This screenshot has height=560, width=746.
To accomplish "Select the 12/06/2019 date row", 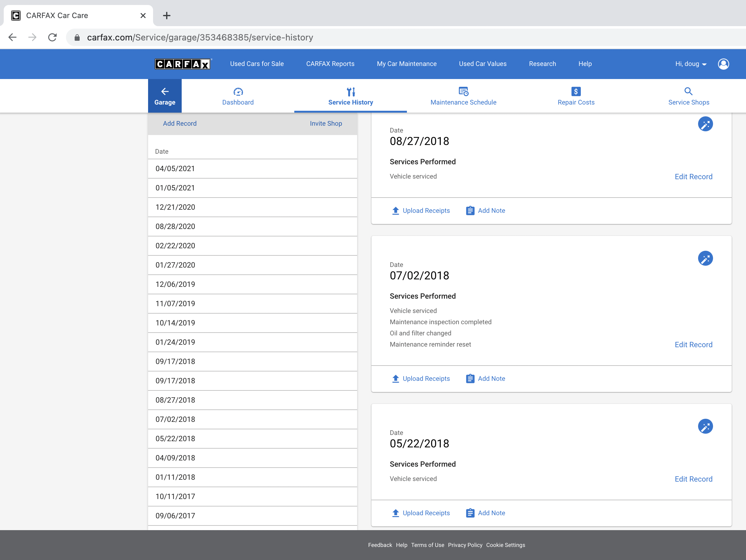I will tap(252, 284).
